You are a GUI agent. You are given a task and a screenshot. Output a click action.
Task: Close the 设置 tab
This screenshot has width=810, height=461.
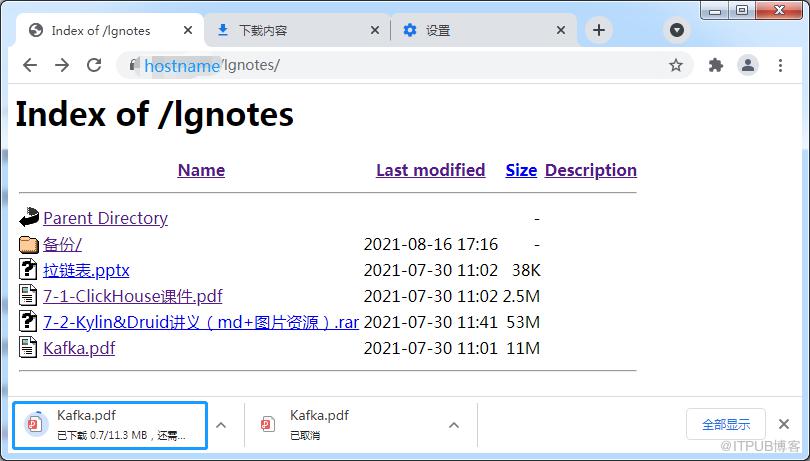point(561,30)
